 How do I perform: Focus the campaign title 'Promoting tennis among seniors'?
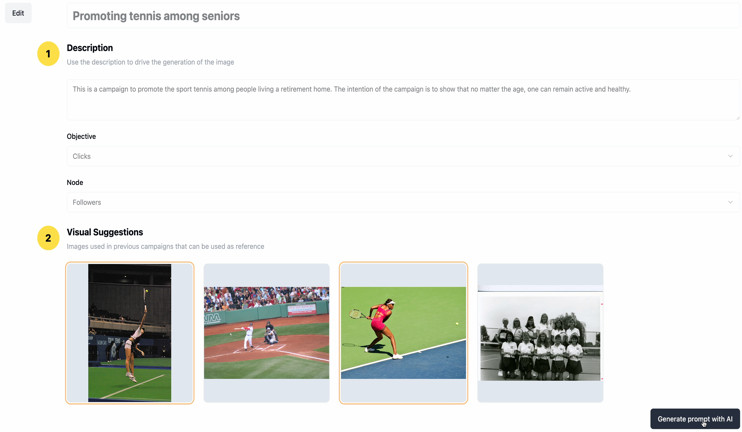[403, 16]
